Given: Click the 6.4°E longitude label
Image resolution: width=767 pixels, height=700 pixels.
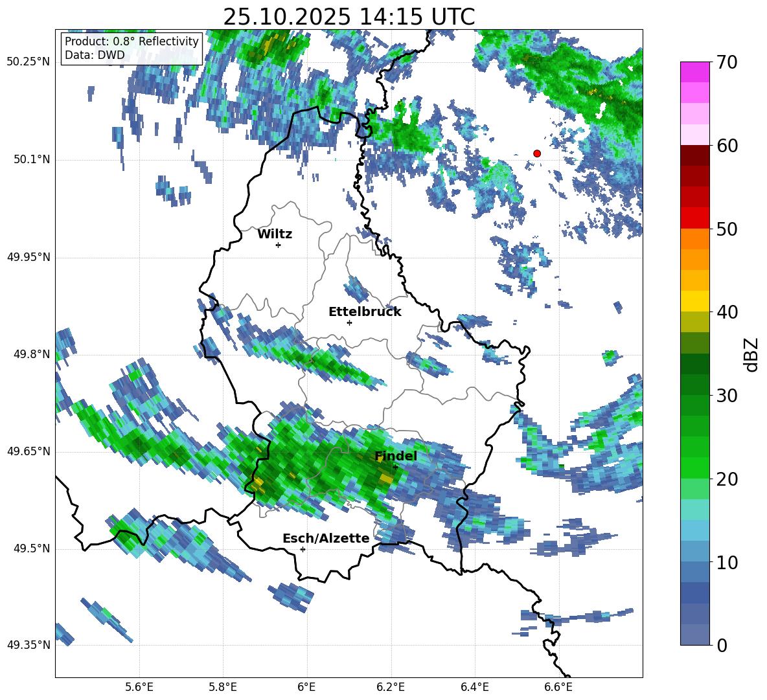Looking at the screenshot, I should pos(474,687).
